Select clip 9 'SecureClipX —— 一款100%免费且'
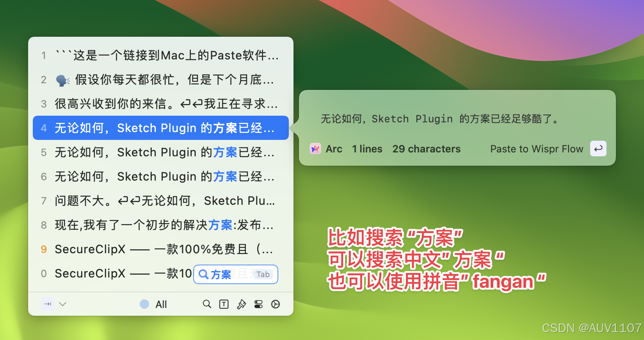 pos(161,249)
